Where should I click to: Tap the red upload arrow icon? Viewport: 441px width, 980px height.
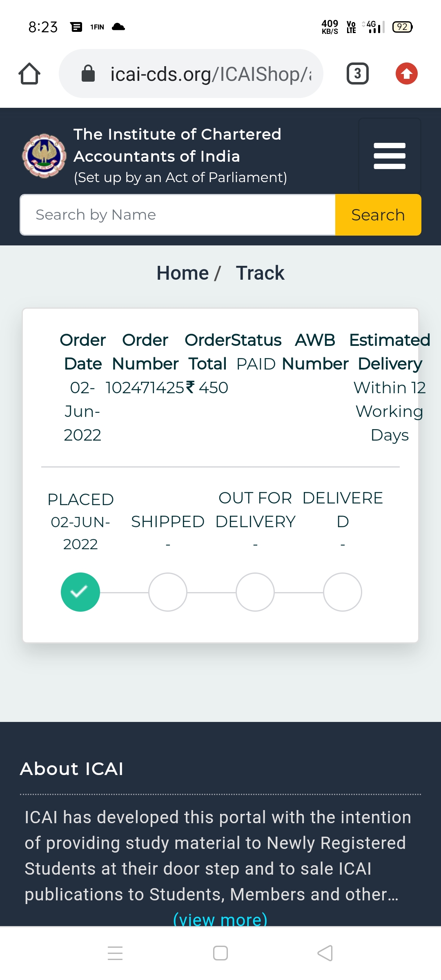point(406,74)
